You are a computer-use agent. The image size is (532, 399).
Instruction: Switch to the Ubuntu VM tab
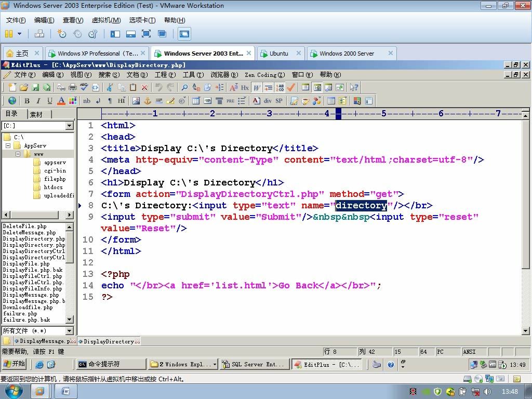(x=278, y=54)
